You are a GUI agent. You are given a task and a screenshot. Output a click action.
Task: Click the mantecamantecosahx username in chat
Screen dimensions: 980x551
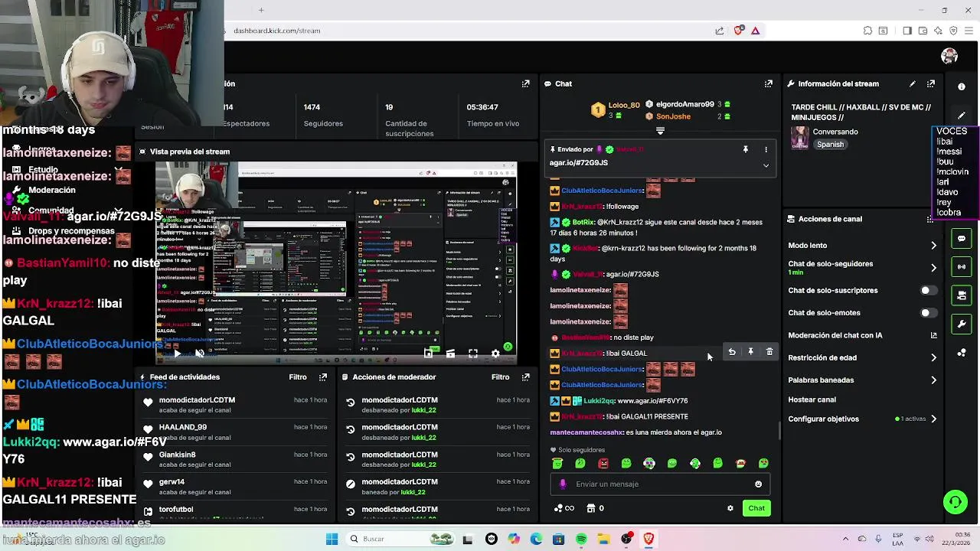[x=586, y=432]
